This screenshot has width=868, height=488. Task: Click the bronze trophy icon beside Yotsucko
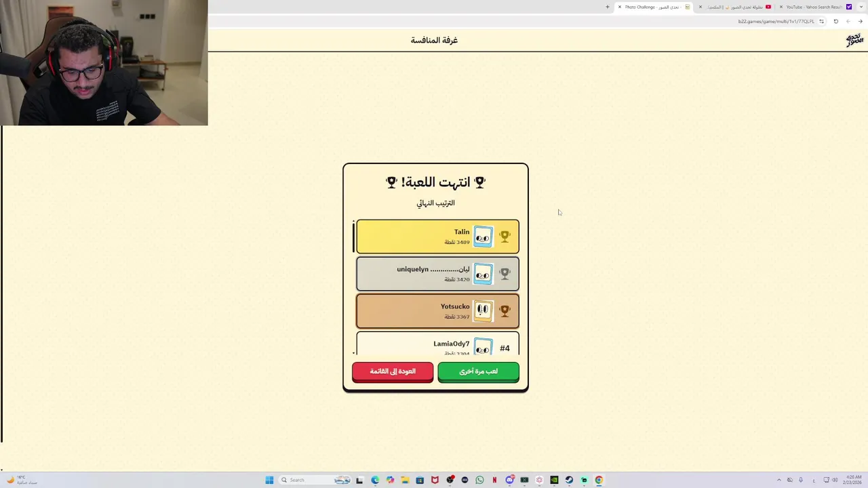coord(505,310)
